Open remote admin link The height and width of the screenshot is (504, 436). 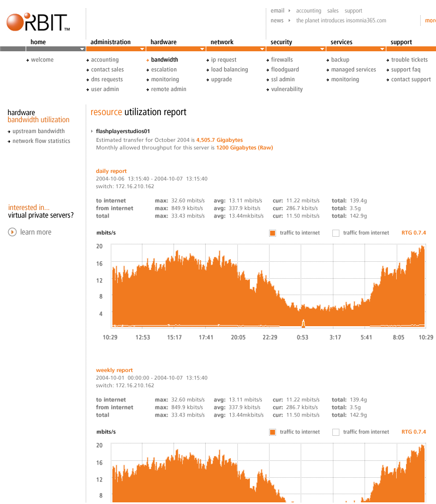[x=169, y=89]
